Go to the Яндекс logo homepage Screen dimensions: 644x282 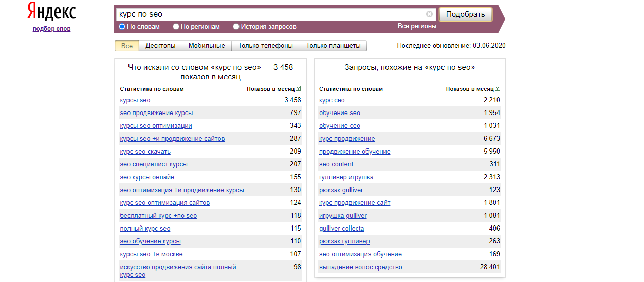(51, 11)
